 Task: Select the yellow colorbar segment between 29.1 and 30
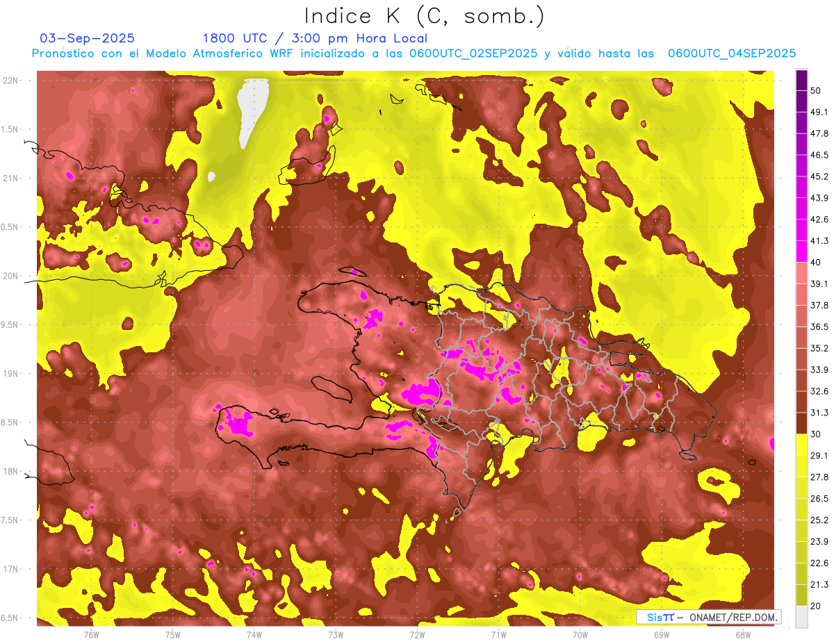[x=802, y=445]
